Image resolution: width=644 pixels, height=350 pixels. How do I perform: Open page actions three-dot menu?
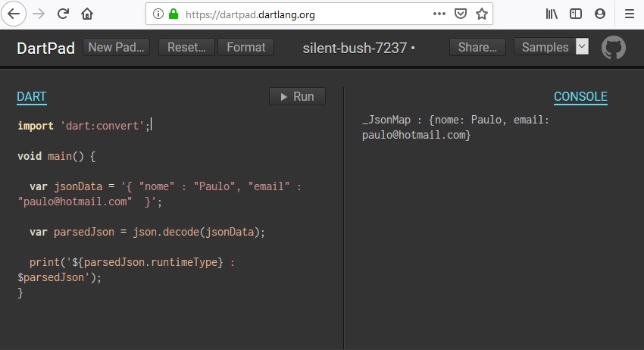click(439, 14)
